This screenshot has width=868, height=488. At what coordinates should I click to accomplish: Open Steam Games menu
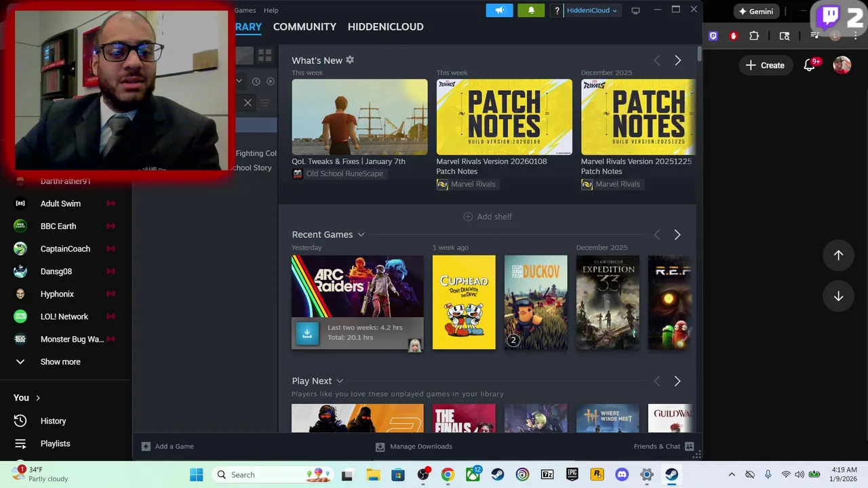[x=245, y=10]
